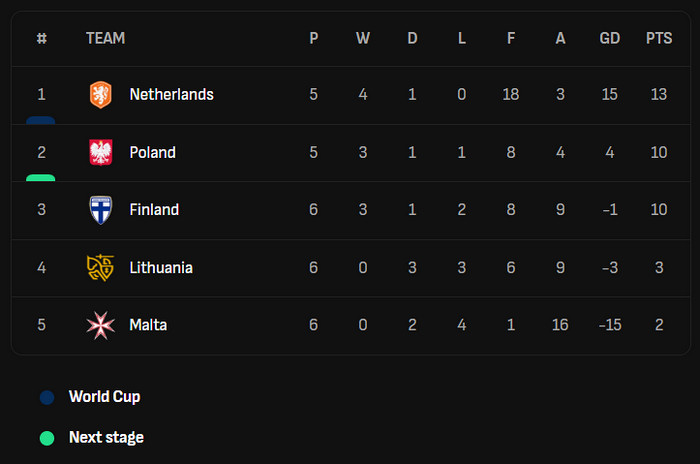Click the Lithuania team crest icon
This screenshot has width=700, height=464.
point(101,268)
